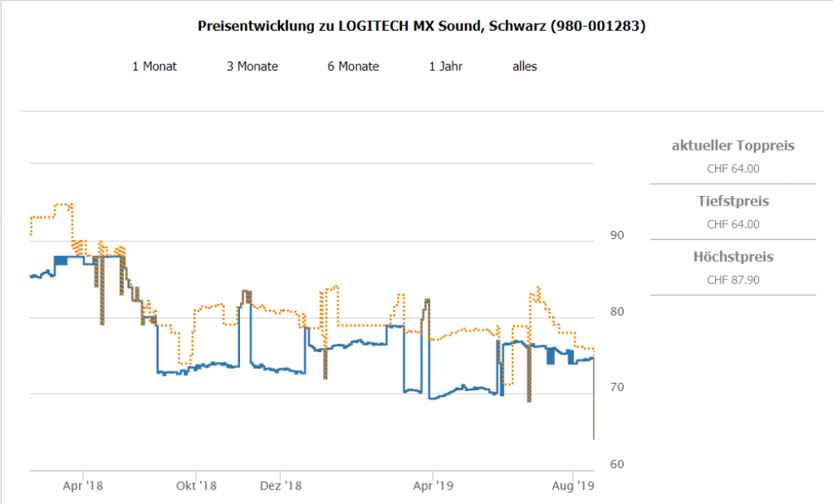Click the "Apr '19" axis label

click(432, 486)
